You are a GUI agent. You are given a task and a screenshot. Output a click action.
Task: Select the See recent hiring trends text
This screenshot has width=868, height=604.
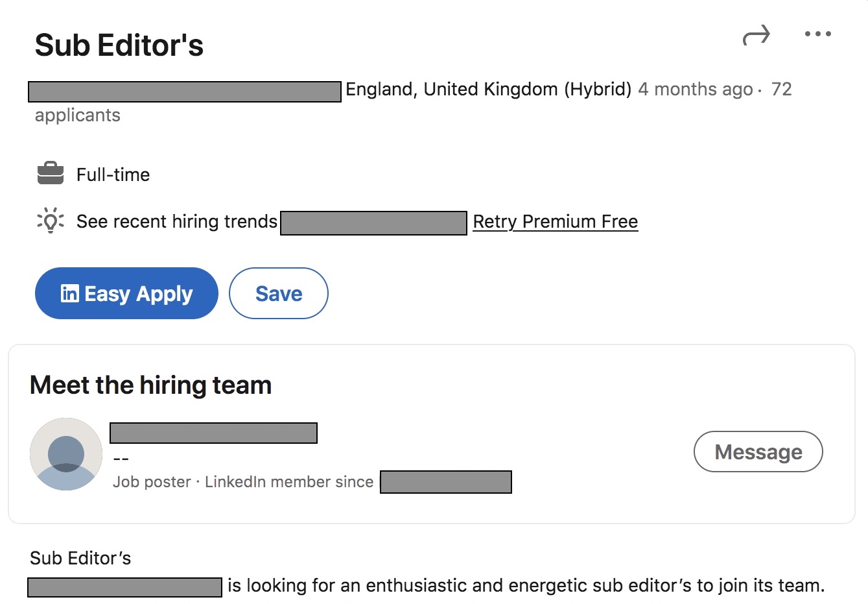[x=177, y=222]
